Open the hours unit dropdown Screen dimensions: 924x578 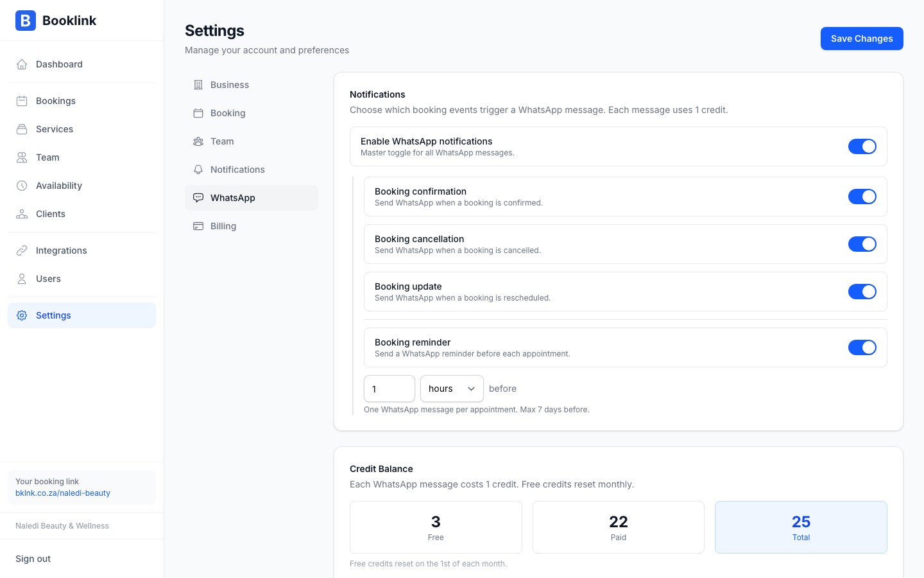coord(452,389)
